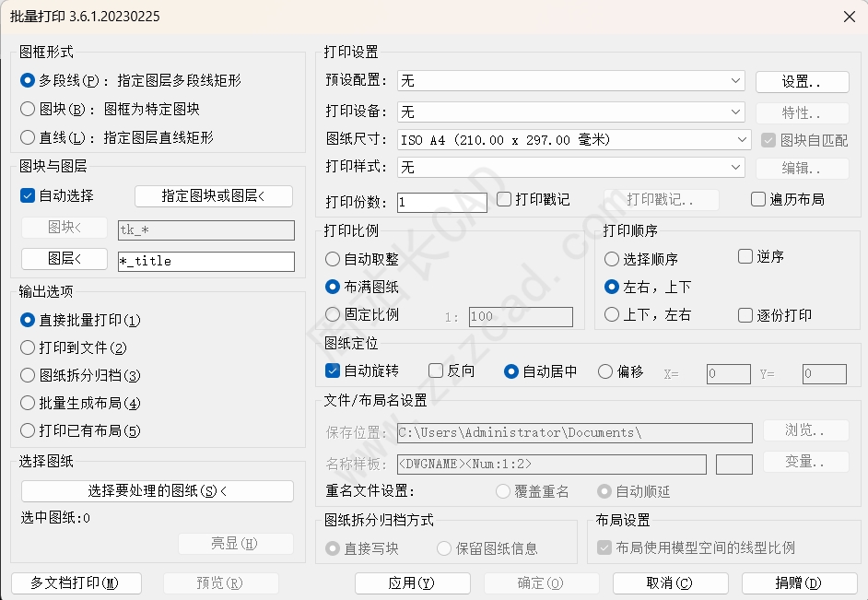Click the 多文档打印(M) button
This screenshot has width=868, height=600.
[76, 582]
